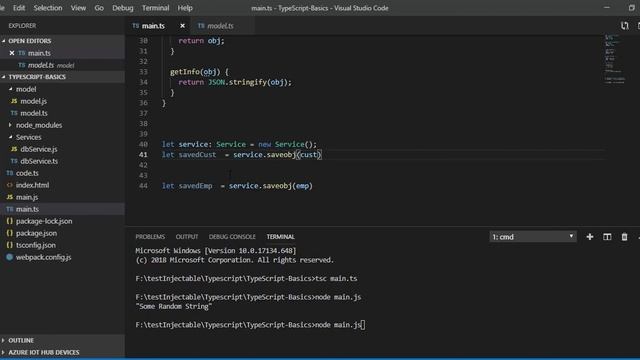Open the Terminal menu
The image size is (640, 360).
pyautogui.click(x=155, y=8)
